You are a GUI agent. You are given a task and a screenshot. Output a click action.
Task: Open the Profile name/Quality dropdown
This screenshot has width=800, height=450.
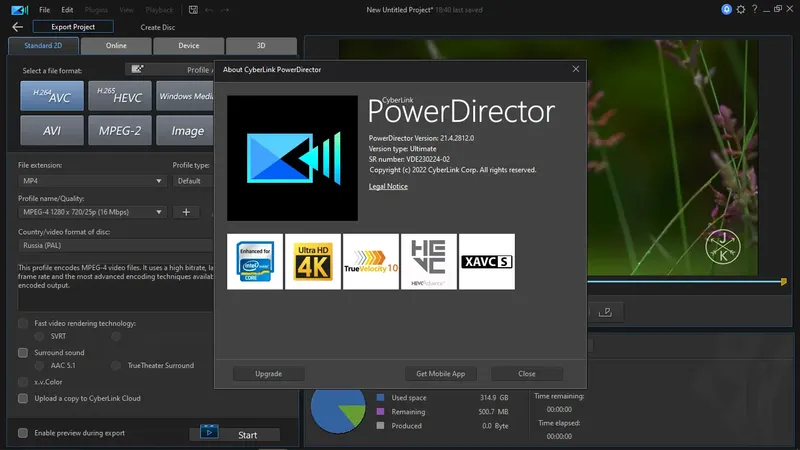[92, 212]
